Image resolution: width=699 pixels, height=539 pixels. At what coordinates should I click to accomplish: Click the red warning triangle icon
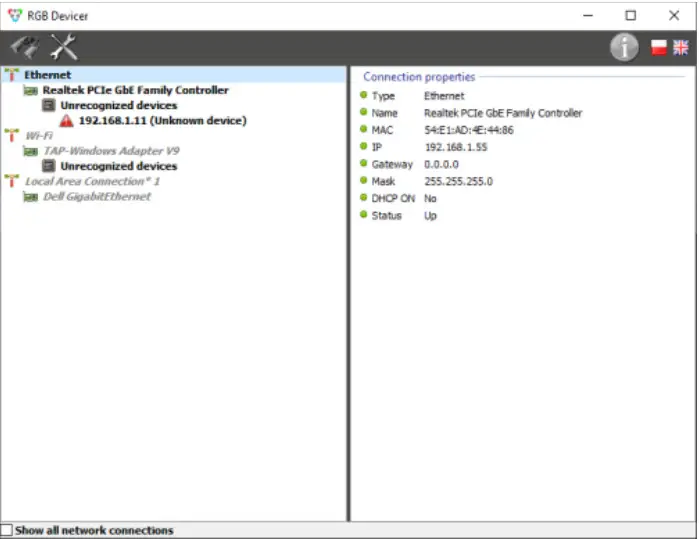66,120
